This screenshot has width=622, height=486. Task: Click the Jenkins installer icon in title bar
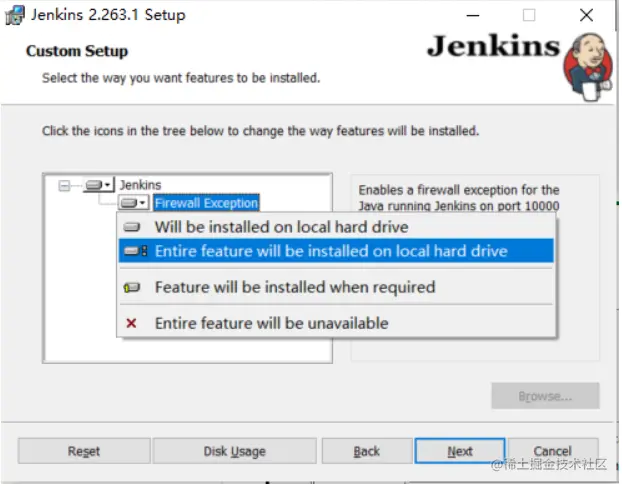pyautogui.click(x=15, y=15)
